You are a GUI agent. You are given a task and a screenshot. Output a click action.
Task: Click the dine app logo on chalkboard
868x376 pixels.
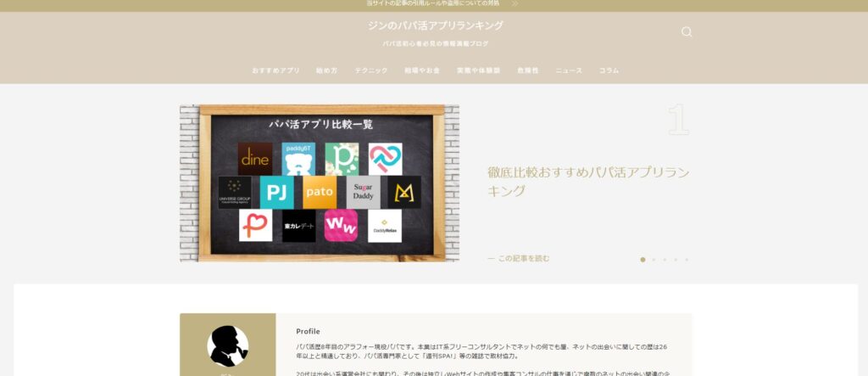[x=255, y=159]
